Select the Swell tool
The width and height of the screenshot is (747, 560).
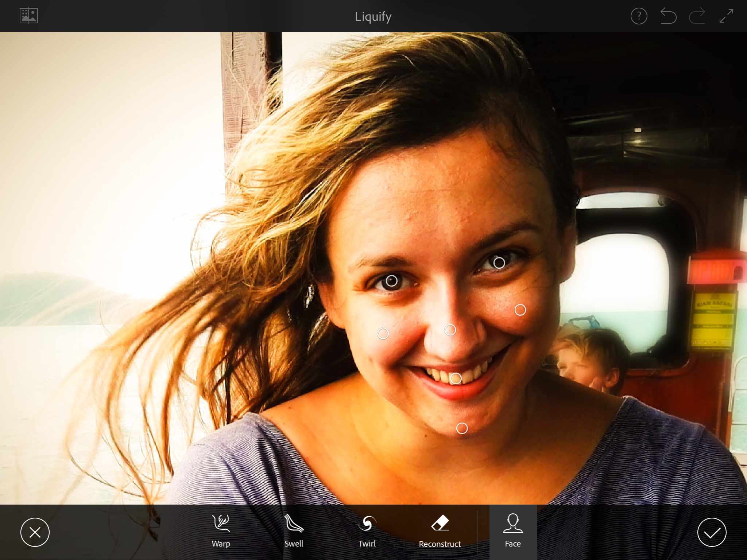(294, 531)
